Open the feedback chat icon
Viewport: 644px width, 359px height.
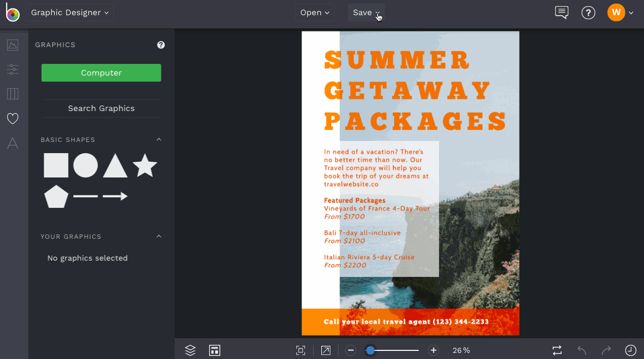(562, 13)
